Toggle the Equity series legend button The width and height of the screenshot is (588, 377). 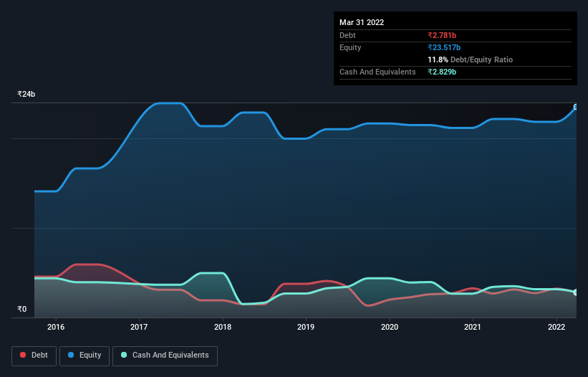coord(85,355)
